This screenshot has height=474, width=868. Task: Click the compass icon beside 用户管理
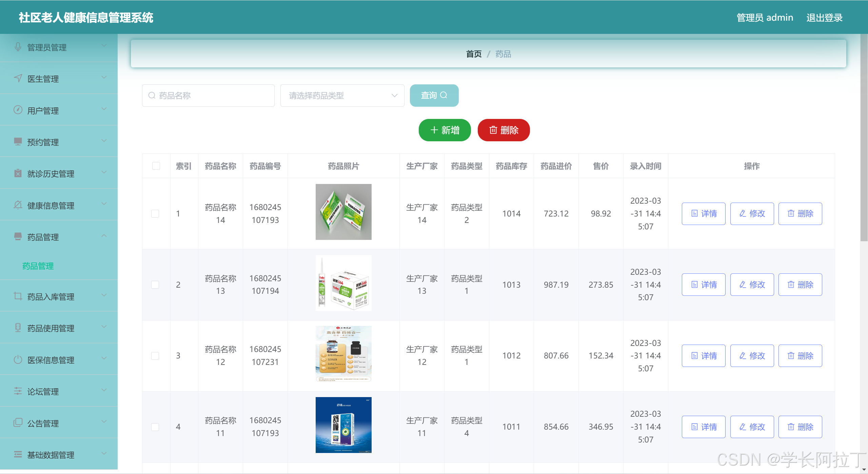click(18, 110)
